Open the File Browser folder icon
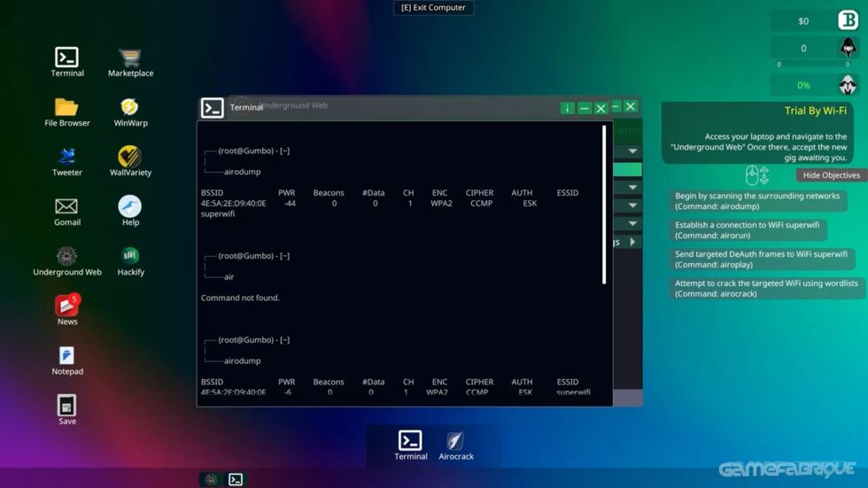Viewport: 868px width, 488px height. tap(66, 107)
